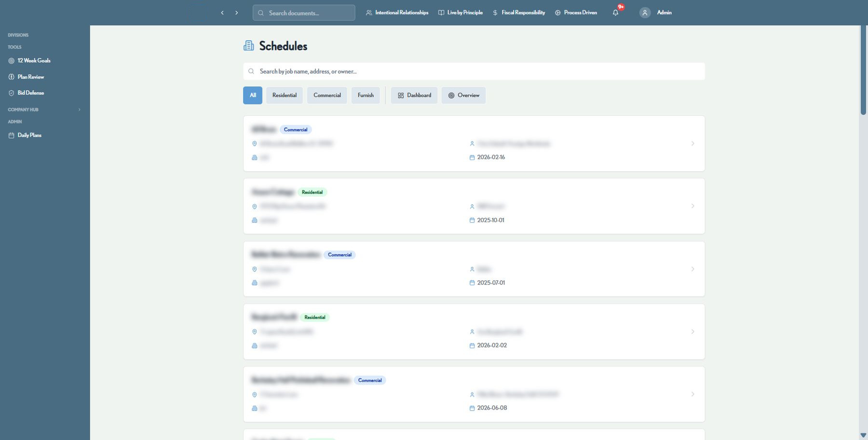868x440 pixels.
Task: Click calendar icon beside 2026-02-02
Action: 472,346
